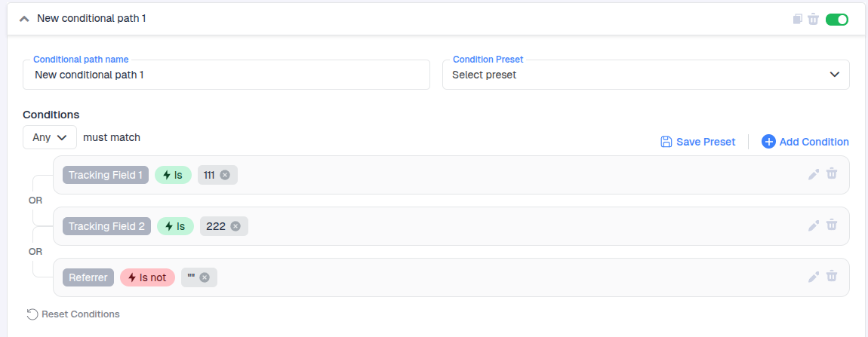The width and height of the screenshot is (868, 337).
Task: Disable the conditional path toggle
Action: point(837,19)
